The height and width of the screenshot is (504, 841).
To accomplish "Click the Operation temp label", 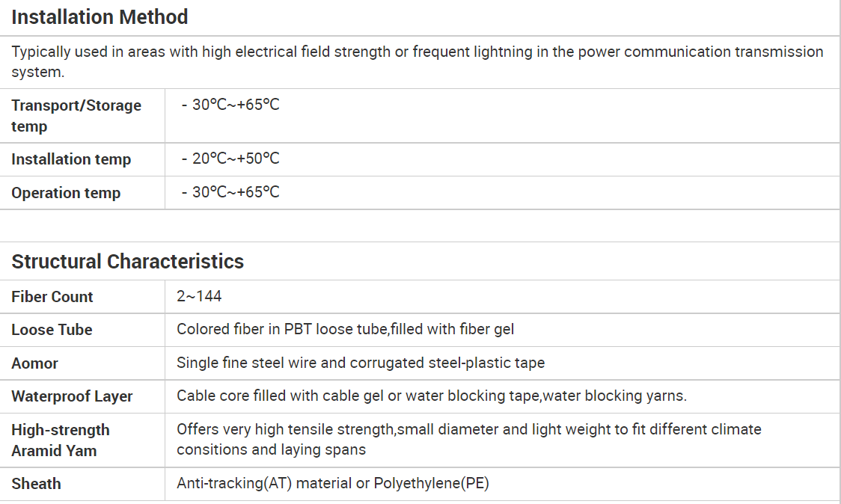I will tap(66, 193).
